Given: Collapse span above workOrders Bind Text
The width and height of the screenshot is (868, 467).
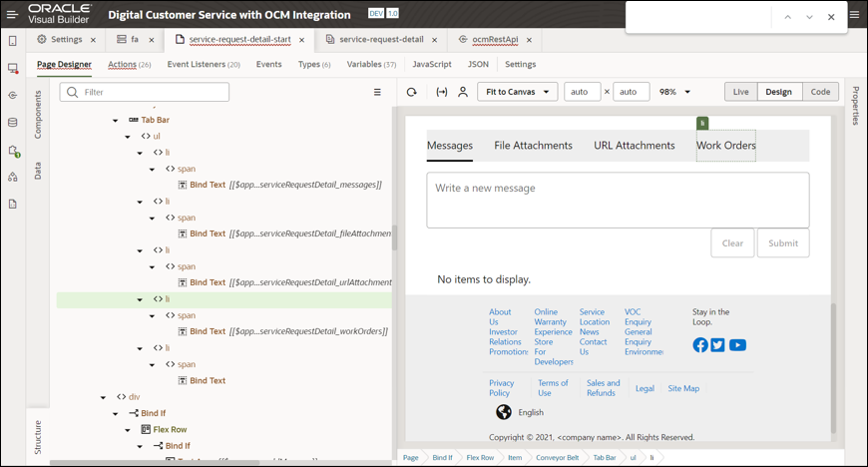Looking at the screenshot, I should pos(152,315).
